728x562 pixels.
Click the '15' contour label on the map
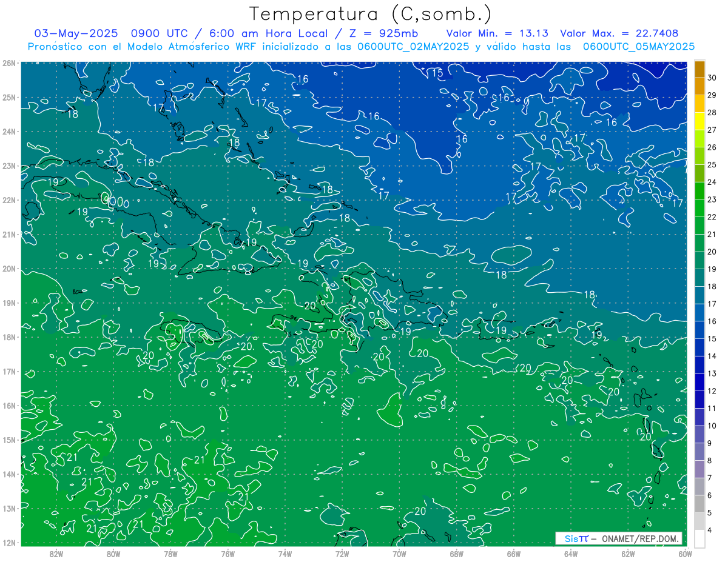pos(437,73)
